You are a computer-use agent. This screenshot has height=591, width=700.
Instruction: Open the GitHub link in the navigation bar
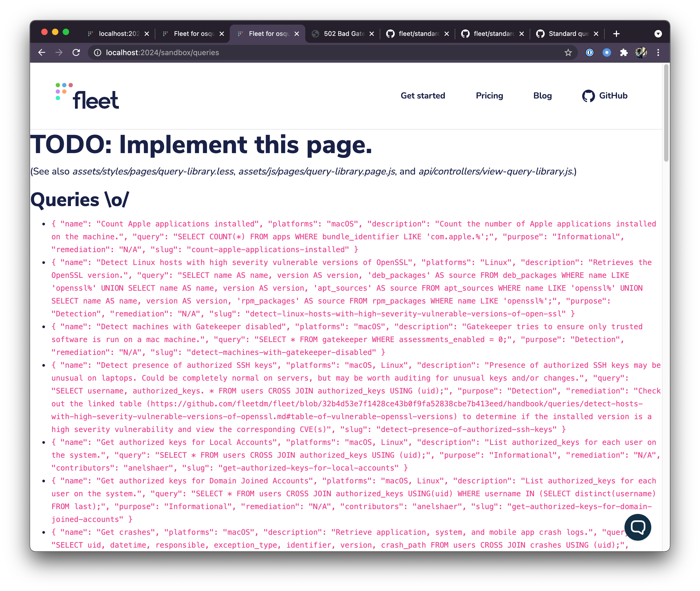(x=604, y=96)
